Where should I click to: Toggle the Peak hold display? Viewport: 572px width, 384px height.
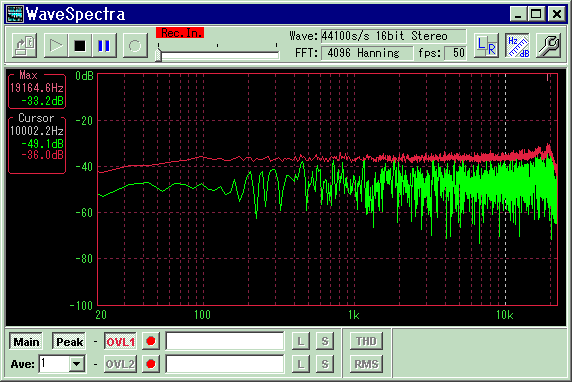pyautogui.click(x=69, y=342)
